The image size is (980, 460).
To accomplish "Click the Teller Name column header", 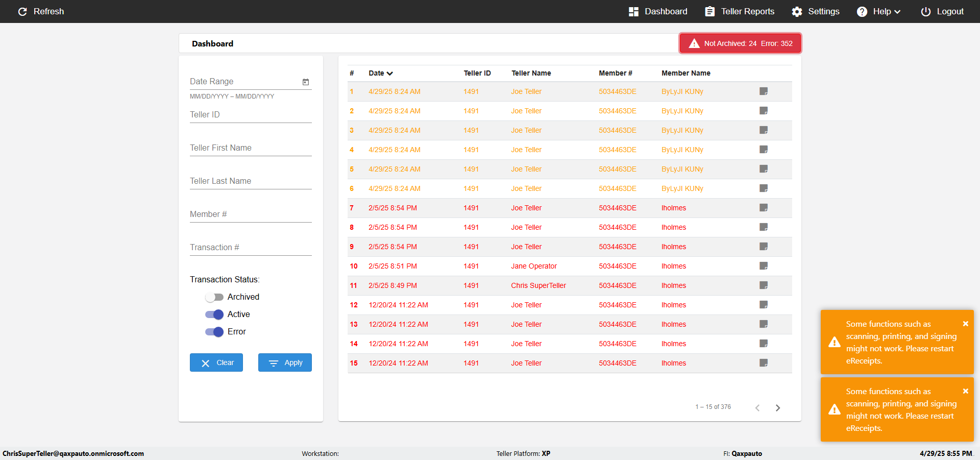I will [x=531, y=73].
